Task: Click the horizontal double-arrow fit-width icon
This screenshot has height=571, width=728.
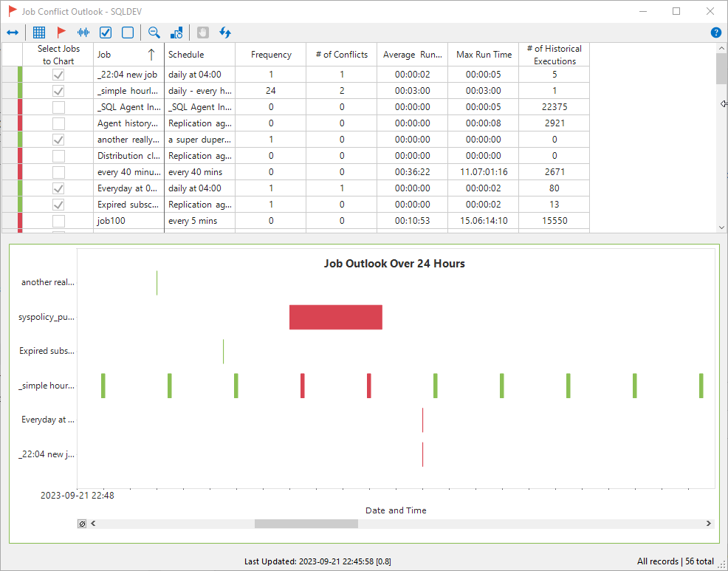Action: point(13,33)
